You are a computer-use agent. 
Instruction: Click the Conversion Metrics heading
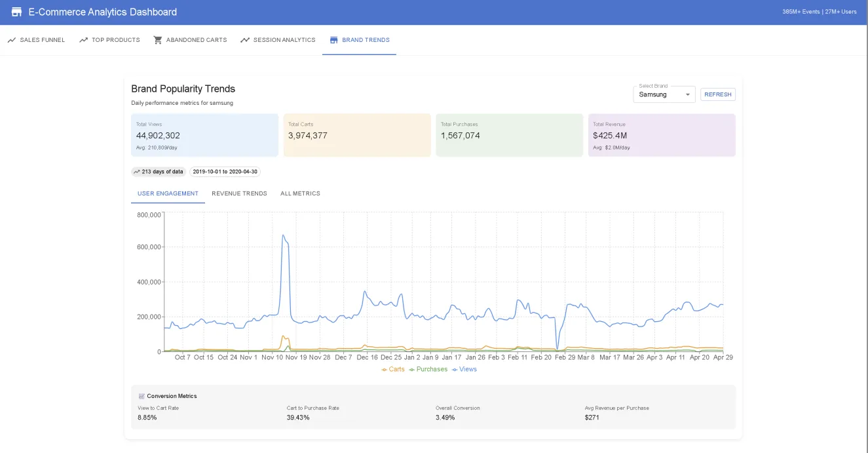click(172, 396)
